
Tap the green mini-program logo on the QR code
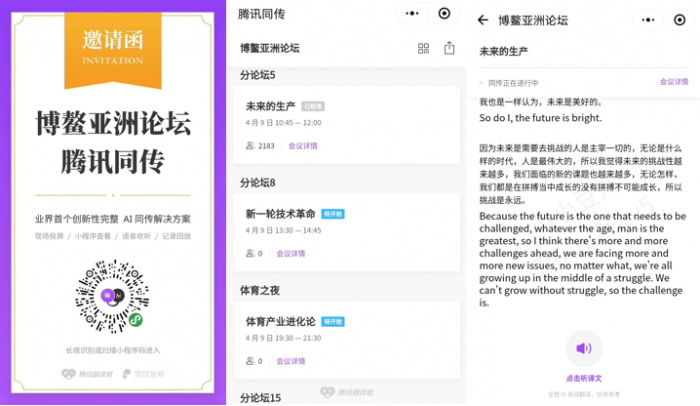[x=136, y=320]
